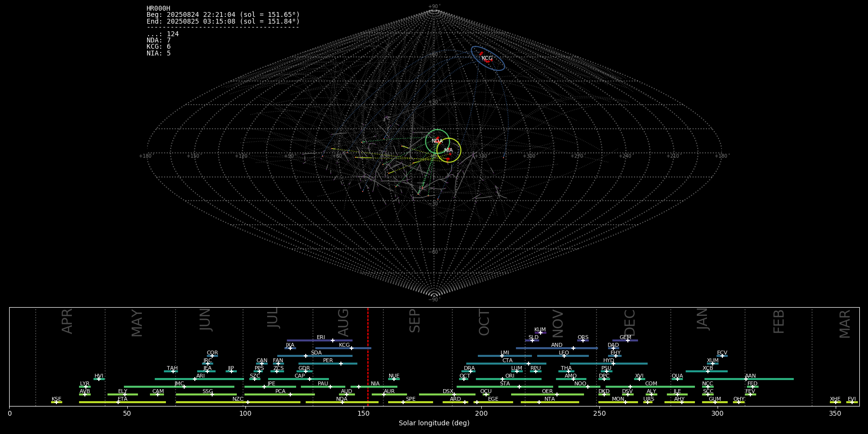Viewport: 868px width, 434px height.
Task: Click the 'KCG: 6' count in the legend
Action: click(159, 47)
